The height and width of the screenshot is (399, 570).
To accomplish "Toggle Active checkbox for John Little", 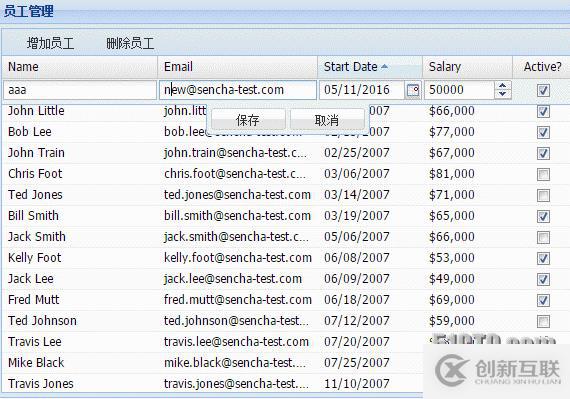I will (543, 111).
